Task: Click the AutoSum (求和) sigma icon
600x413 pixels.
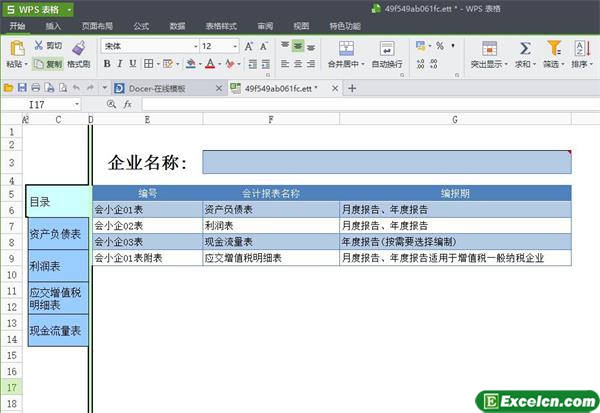Action: pos(525,48)
